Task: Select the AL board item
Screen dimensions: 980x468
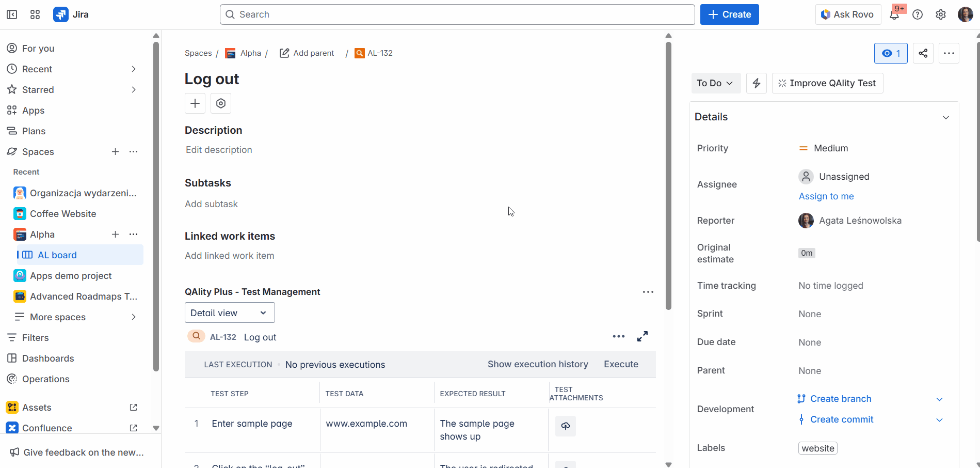Action: (80, 255)
